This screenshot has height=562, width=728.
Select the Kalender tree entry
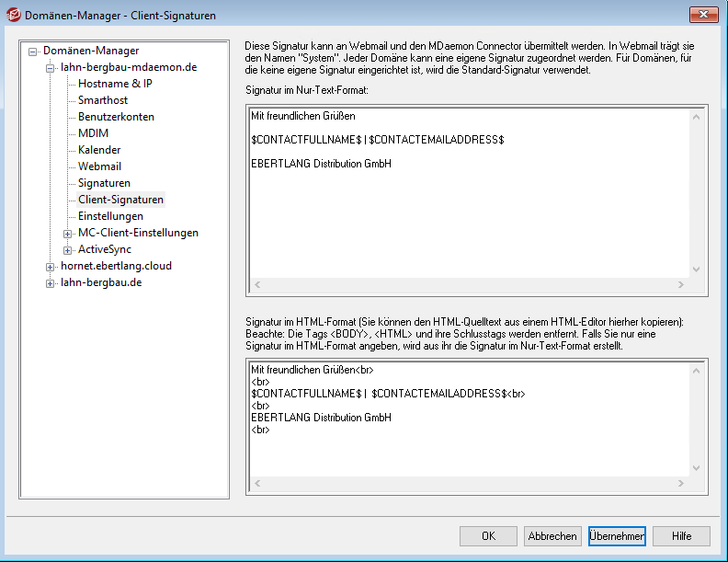(x=99, y=150)
